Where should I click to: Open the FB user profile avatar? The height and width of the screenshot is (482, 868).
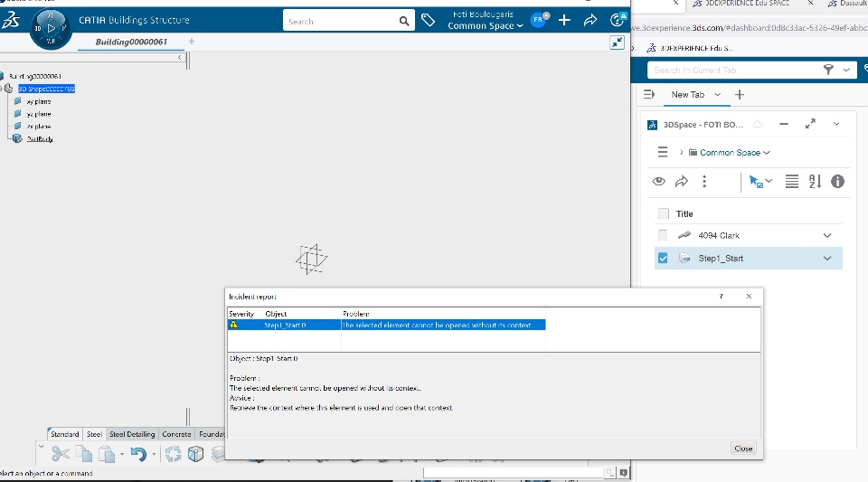(x=539, y=20)
